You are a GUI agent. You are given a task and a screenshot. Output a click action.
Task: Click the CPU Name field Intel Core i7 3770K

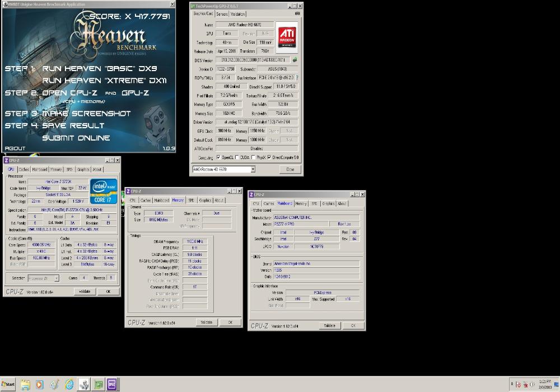point(58,181)
